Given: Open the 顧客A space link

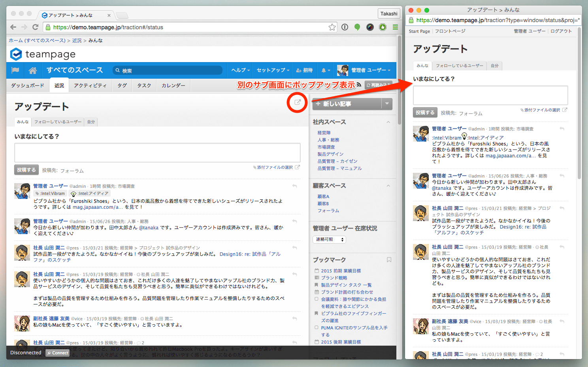Looking at the screenshot, I should pyautogui.click(x=323, y=197).
